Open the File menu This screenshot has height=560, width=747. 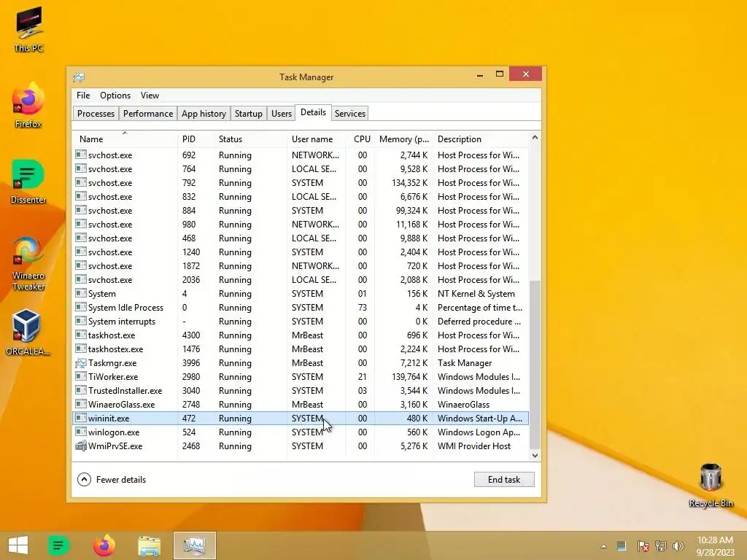tap(83, 96)
